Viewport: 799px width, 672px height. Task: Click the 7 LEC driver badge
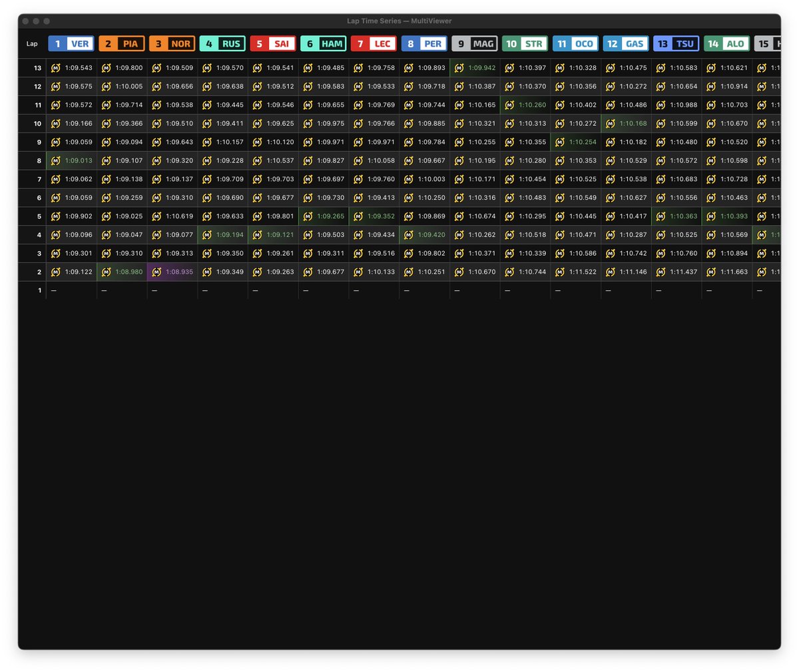coord(374,44)
